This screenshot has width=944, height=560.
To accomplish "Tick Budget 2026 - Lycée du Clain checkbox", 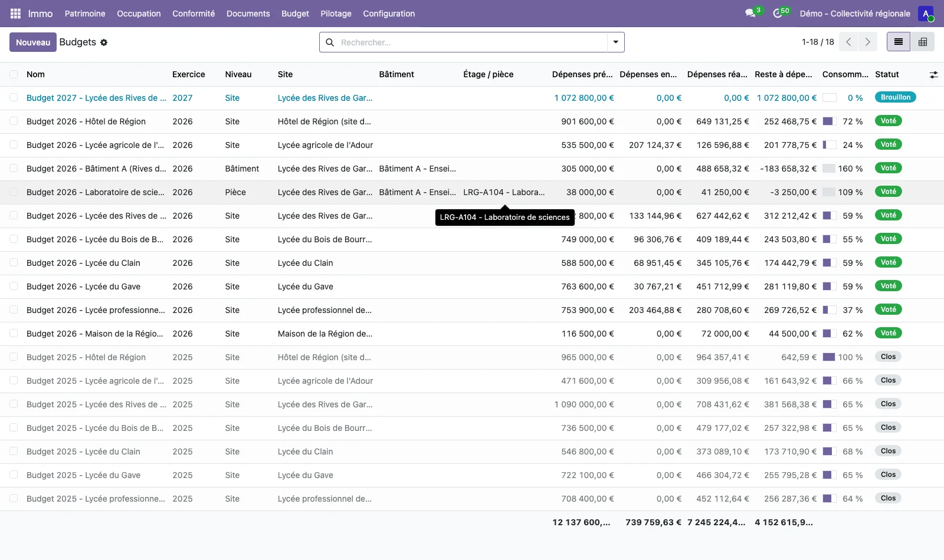I will point(14,263).
